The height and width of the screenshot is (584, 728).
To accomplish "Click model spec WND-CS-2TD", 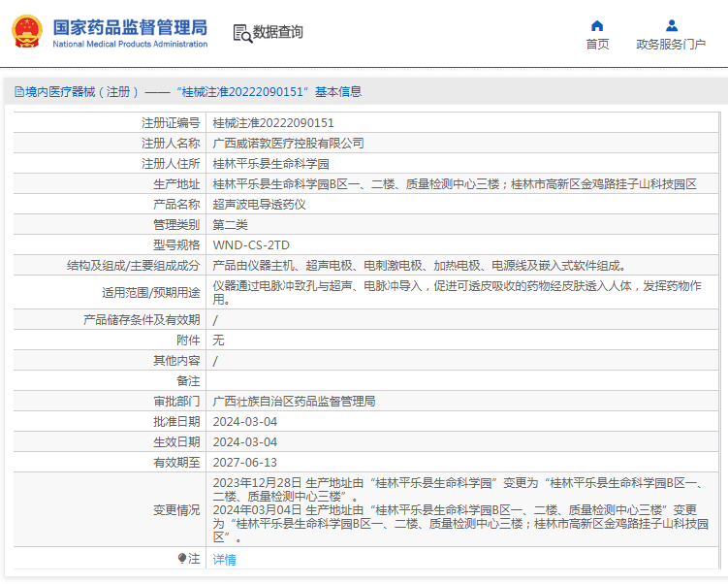I will point(251,245).
